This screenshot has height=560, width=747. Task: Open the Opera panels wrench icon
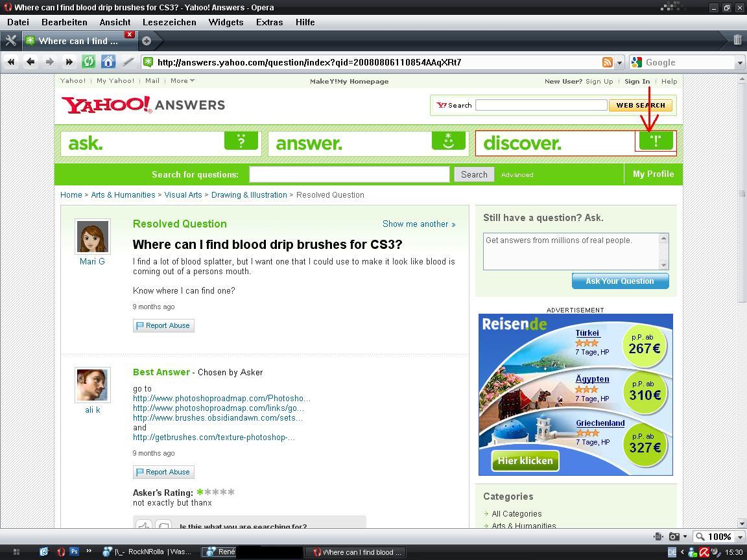tap(10, 40)
